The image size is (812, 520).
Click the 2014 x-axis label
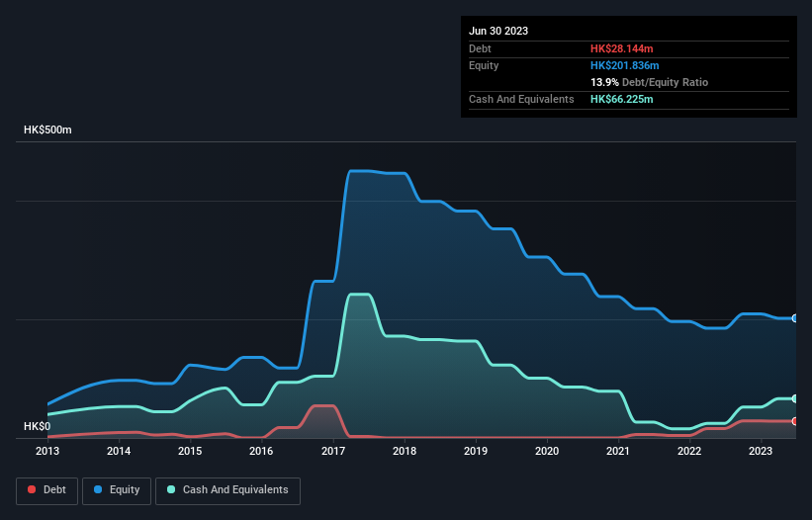119,451
